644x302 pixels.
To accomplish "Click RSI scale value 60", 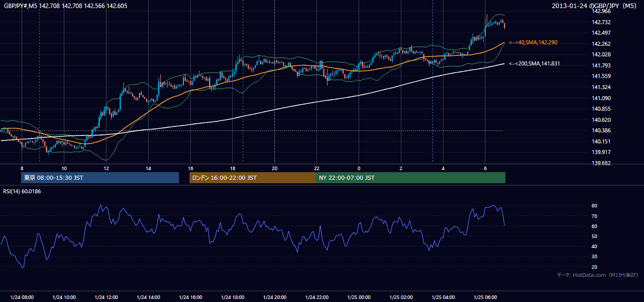I will tap(595, 226).
